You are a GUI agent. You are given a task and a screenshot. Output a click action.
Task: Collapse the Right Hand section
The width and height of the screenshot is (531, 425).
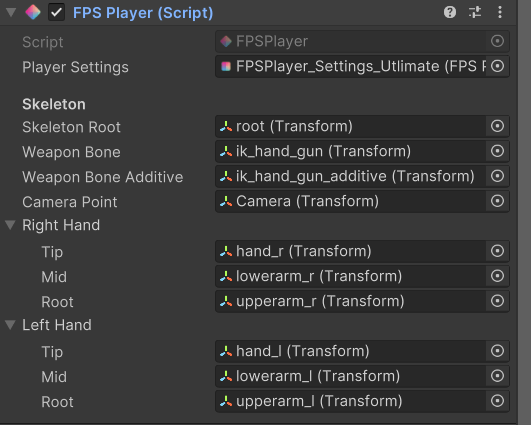click(x=10, y=225)
